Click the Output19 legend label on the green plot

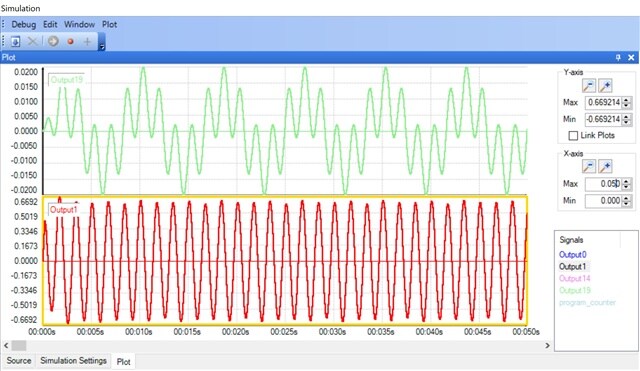tap(67, 80)
